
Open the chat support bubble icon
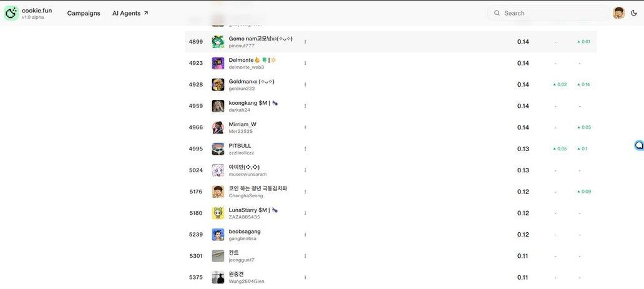tap(638, 145)
